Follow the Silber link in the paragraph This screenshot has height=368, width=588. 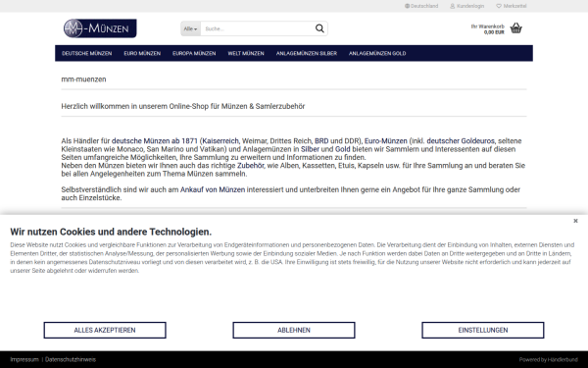[x=310, y=149]
